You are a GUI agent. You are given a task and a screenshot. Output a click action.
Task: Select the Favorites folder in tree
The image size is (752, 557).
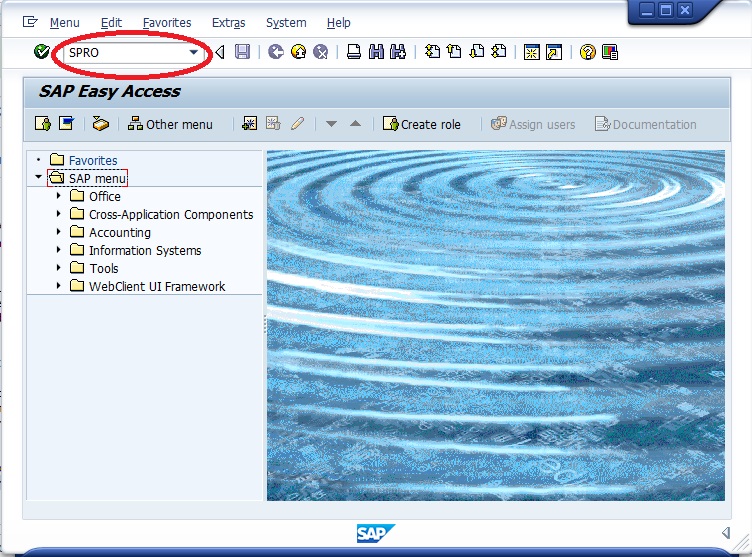pyautogui.click(x=93, y=160)
